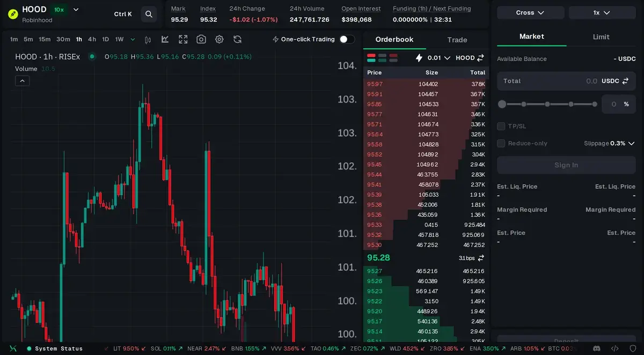
Task: Open the 1x leverage dropdown
Action: [602, 12]
